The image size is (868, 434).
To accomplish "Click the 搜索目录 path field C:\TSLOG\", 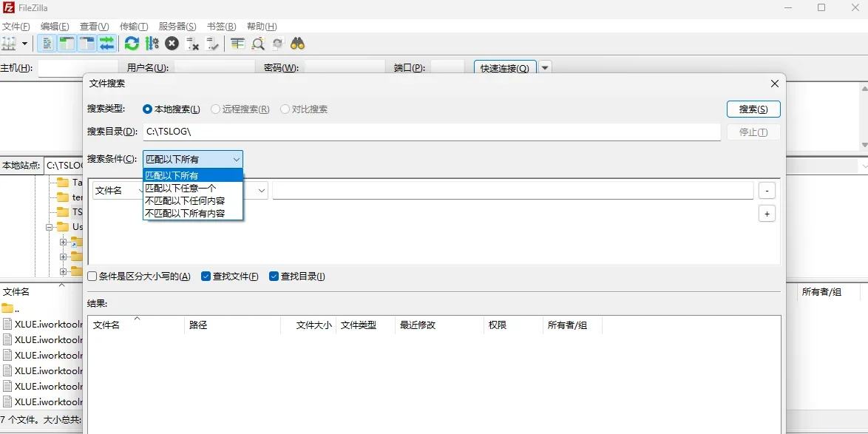I will click(x=431, y=132).
